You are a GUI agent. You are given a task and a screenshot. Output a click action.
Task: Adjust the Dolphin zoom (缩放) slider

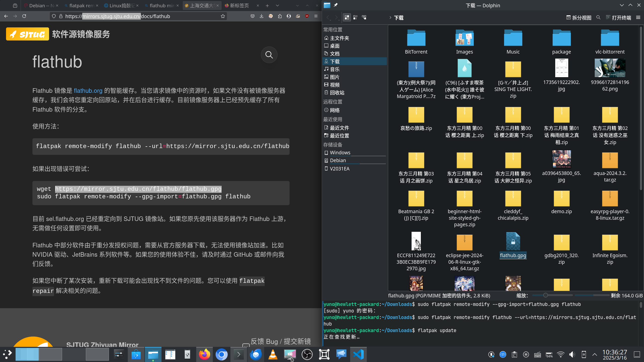[552, 295]
